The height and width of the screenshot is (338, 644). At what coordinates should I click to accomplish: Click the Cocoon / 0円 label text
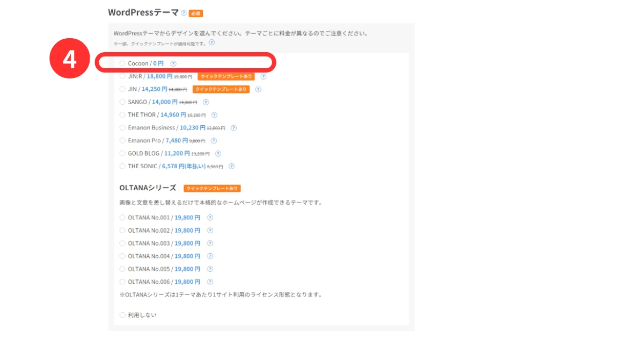tap(145, 63)
